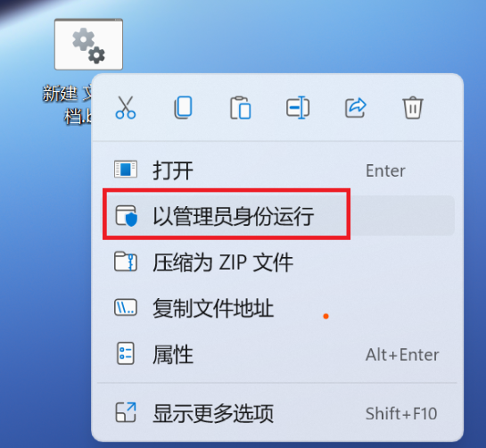This screenshot has width=486, height=448.
Task: Click the Copy icon in context menu
Action: pos(183,107)
